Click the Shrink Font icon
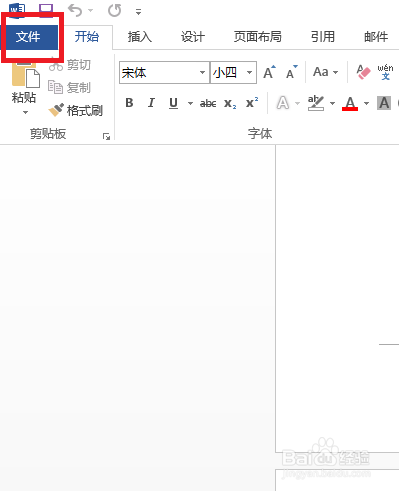Viewport: 399px width, 491px height. [x=292, y=72]
